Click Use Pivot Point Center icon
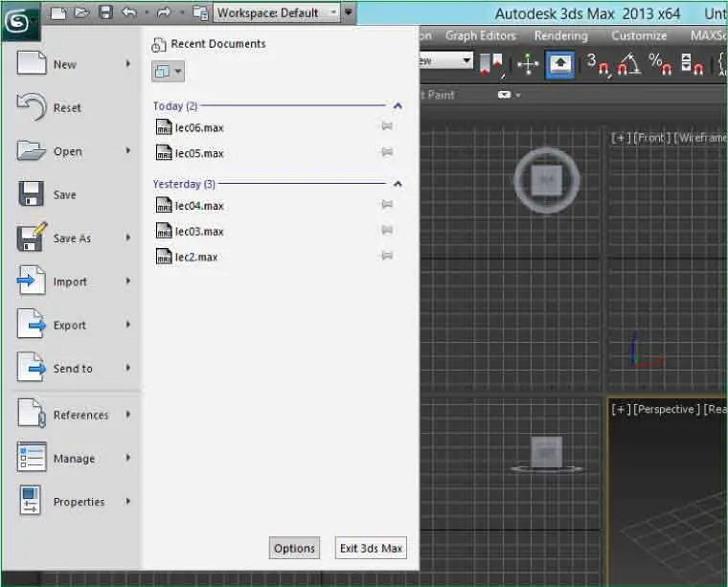This screenshot has height=587, width=728. [491, 64]
